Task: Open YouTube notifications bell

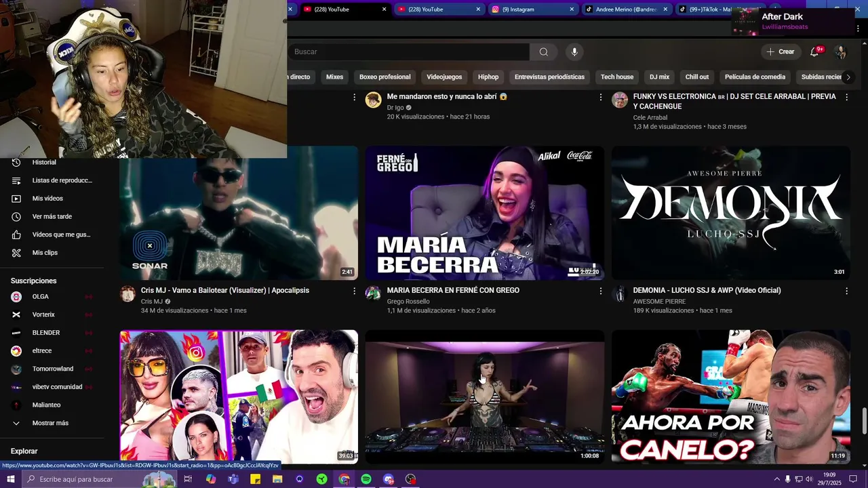Action: 815,52
